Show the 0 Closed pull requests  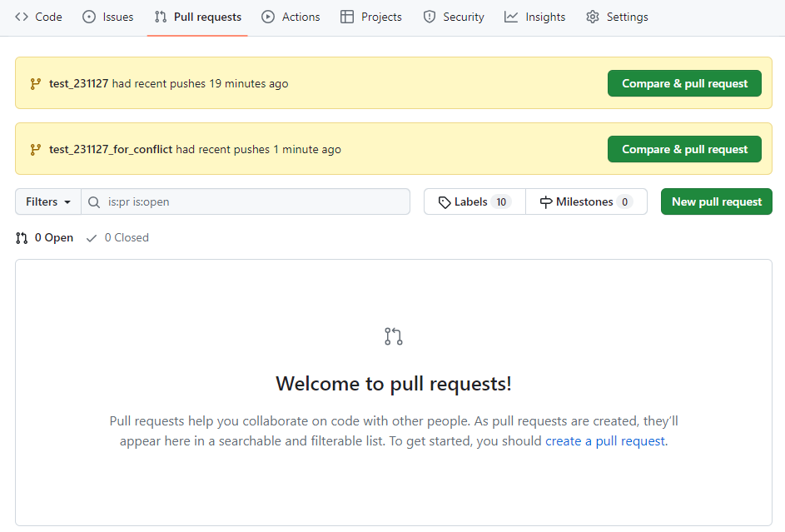pyautogui.click(x=117, y=238)
